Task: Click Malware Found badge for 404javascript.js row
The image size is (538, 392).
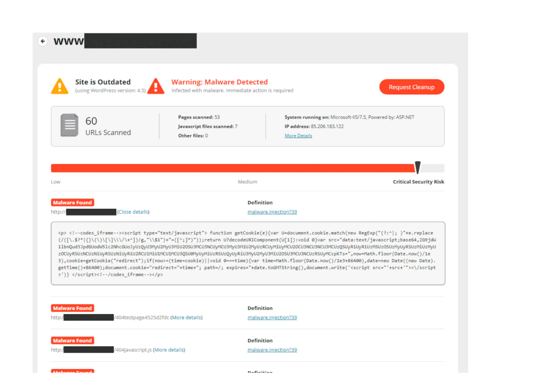Action: click(x=73, y=341)
